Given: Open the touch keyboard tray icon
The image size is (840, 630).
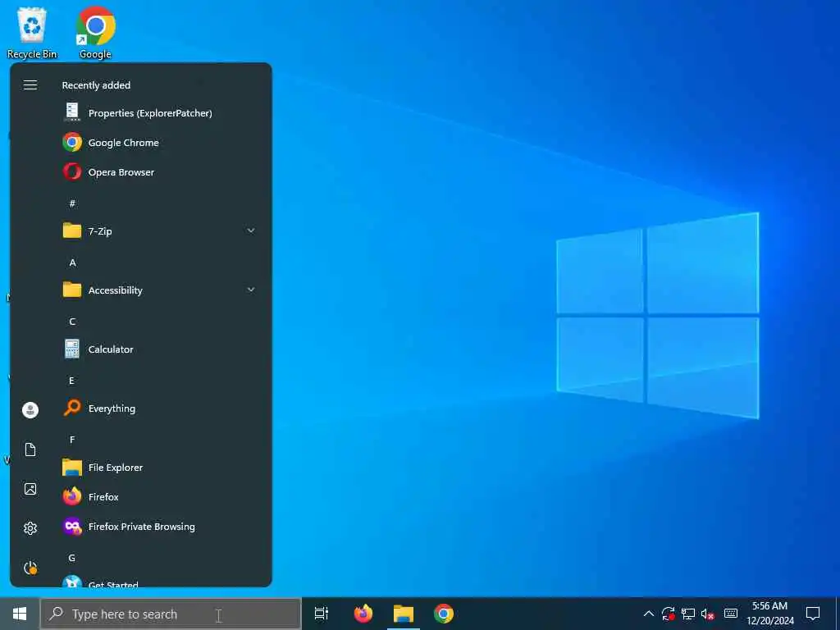Looking at the screenshot, I should pos(731,614).
